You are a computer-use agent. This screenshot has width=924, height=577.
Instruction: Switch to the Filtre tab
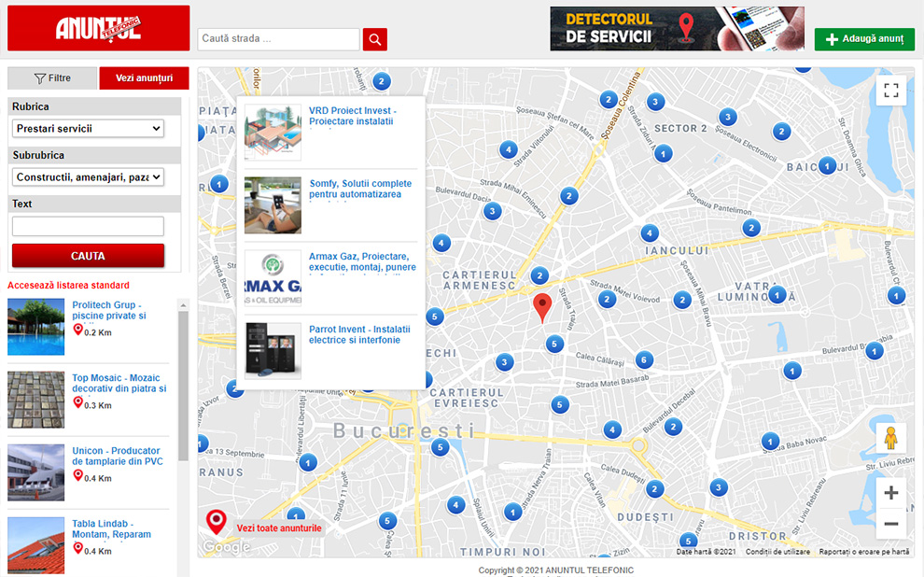click(52, 78)
